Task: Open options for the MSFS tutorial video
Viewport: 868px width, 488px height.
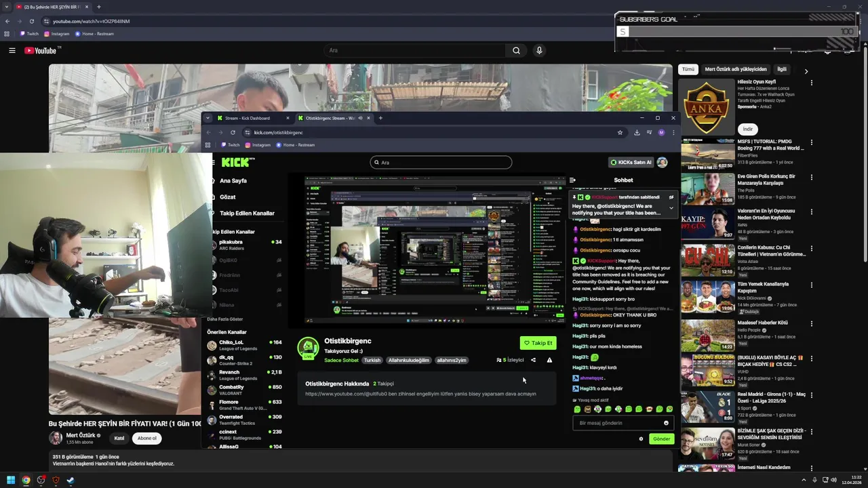Action: 812,142
